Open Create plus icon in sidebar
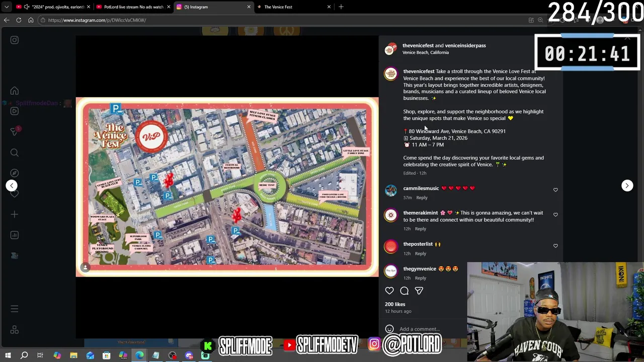 [15, 215]
